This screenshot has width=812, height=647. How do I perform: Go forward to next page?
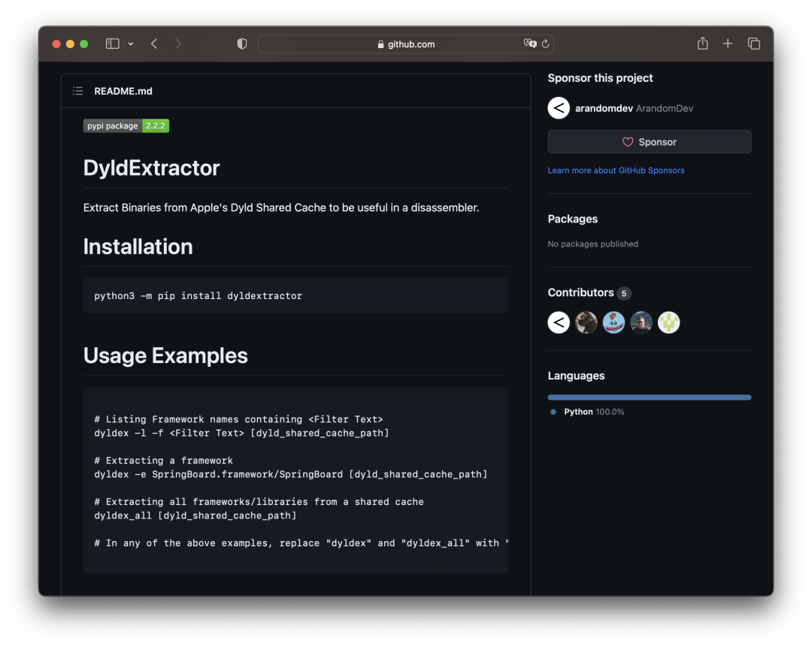click(178, 44)
